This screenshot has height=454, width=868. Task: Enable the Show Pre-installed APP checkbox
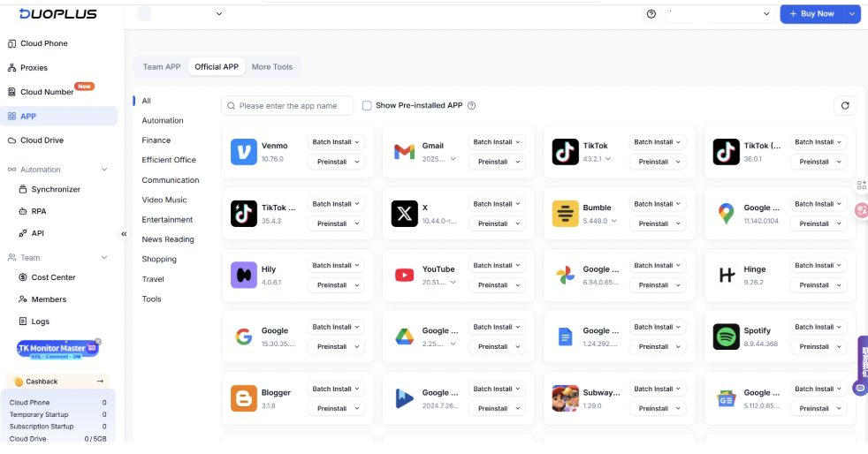coord(367,106)
